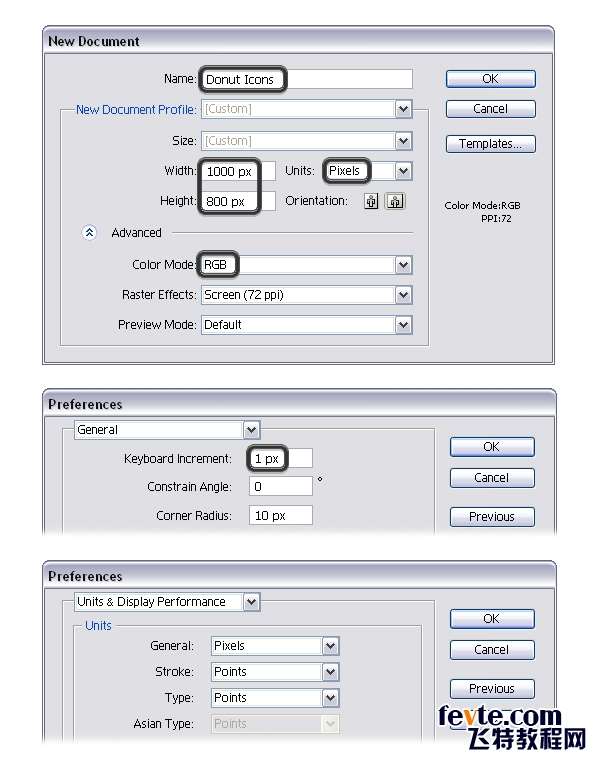Click the Width input field
600x764 pixels.
pos(238,171)
